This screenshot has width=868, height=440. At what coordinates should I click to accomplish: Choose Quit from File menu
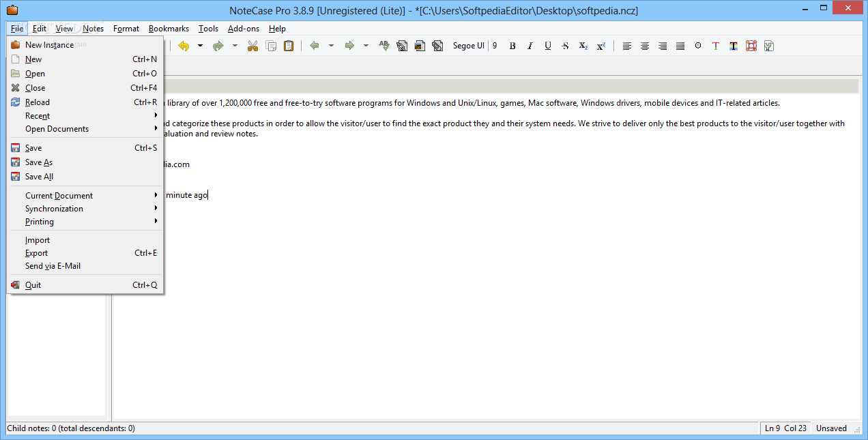pos(85,285)
